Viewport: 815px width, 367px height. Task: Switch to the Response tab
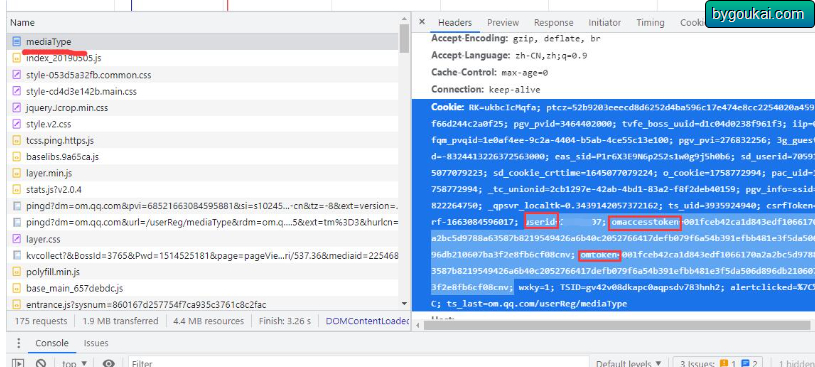point(554,23)
